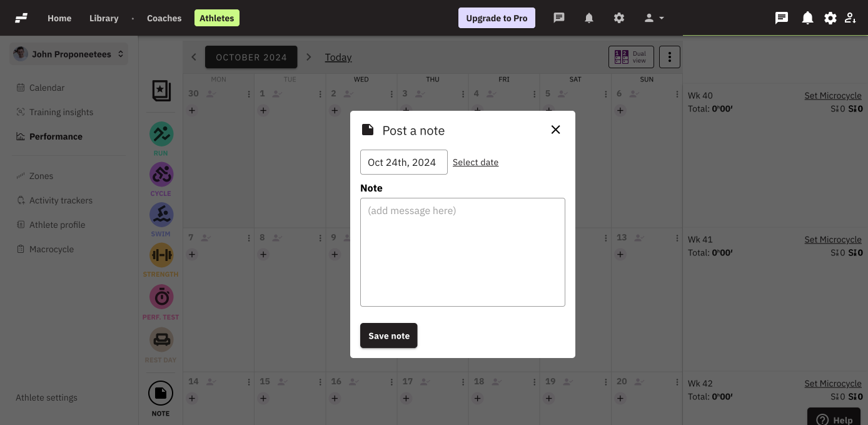
Task: Click the Note icon in sidebar
Action: (161, 393)
